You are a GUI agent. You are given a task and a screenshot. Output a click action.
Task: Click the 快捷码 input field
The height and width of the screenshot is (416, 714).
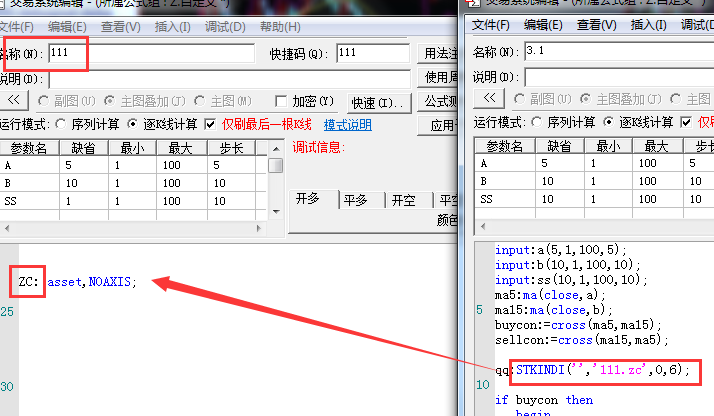tap(372, 53)
